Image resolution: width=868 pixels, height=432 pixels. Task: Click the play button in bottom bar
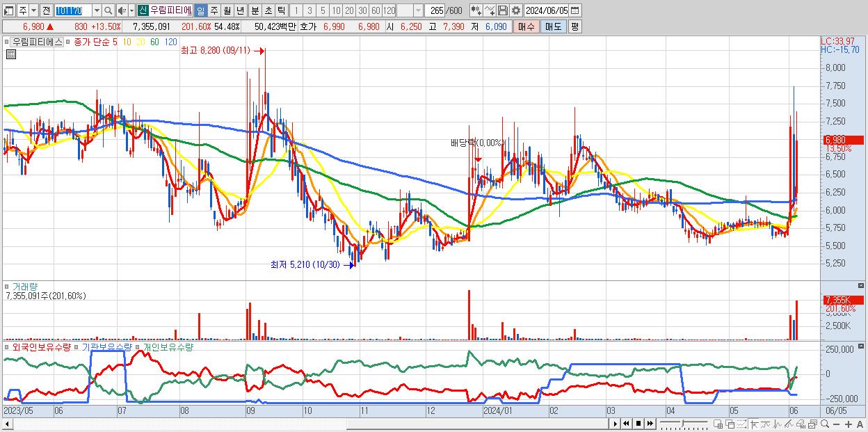click(616, 424)
